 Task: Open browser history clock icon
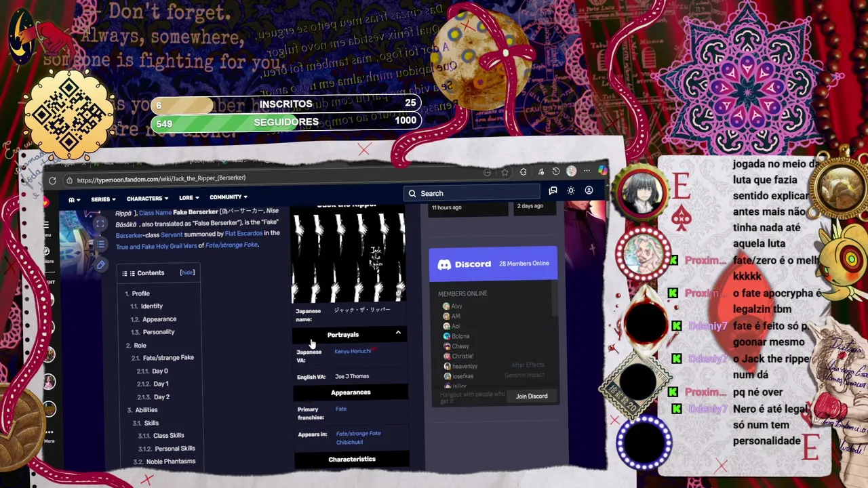(556, 171)
